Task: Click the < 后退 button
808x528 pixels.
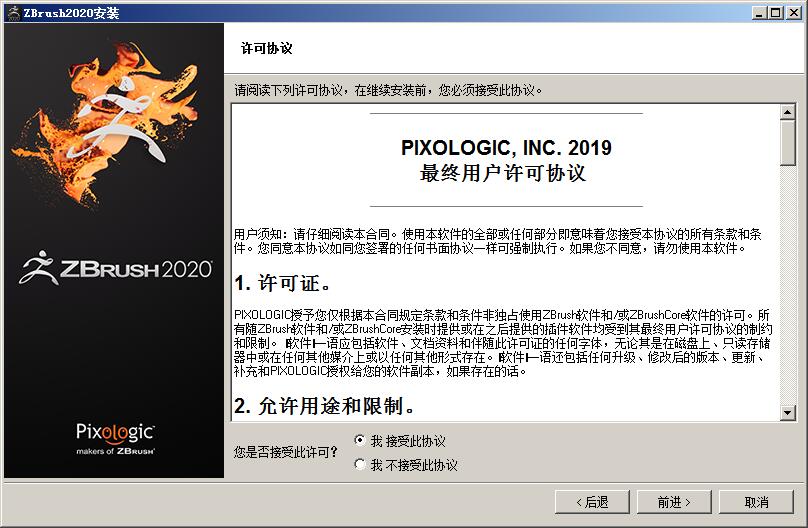Action: [x=592, y=502]
